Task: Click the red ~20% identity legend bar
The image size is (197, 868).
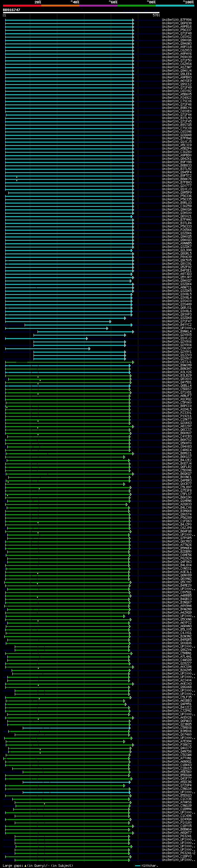Action: point(22,6)
